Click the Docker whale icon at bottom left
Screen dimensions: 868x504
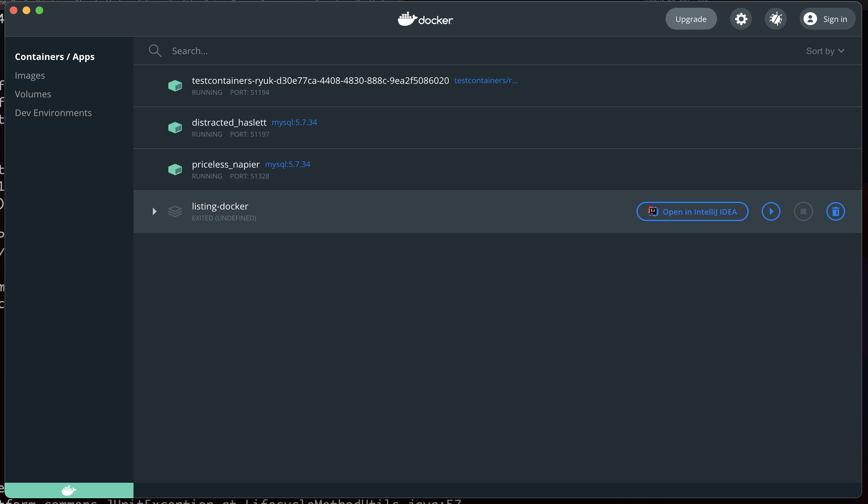69,490
